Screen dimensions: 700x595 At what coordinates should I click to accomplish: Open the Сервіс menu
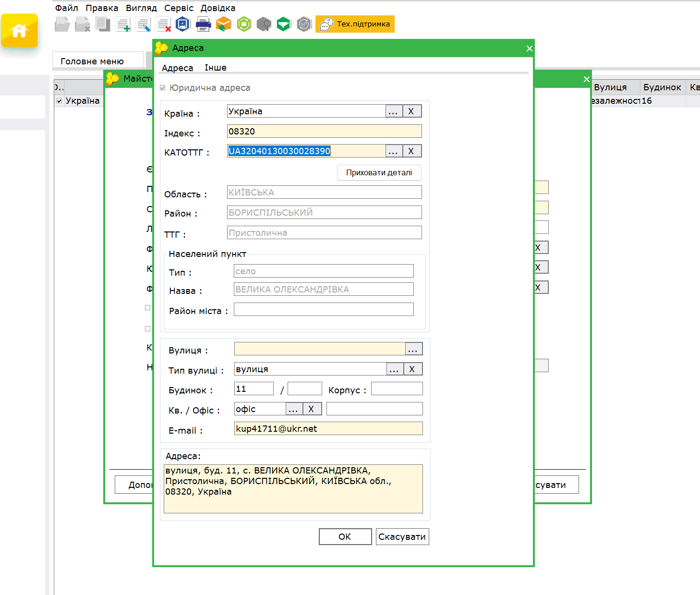pos(179,8)
